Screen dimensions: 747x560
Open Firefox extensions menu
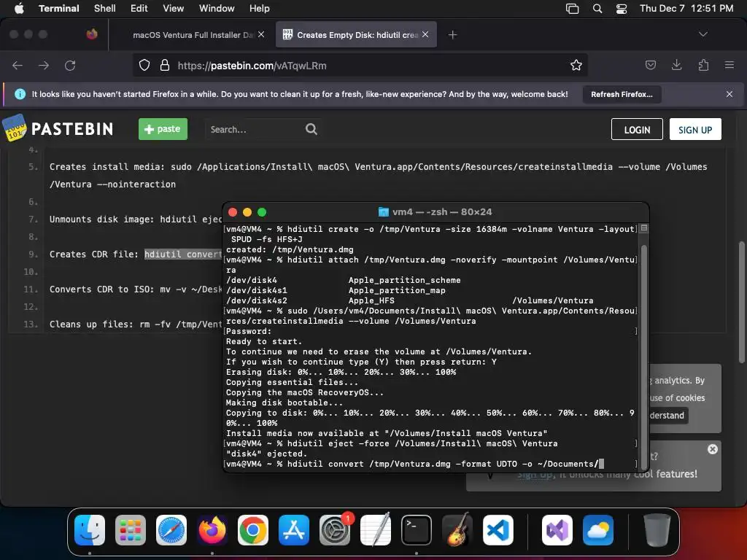click(x=703, y=65)
